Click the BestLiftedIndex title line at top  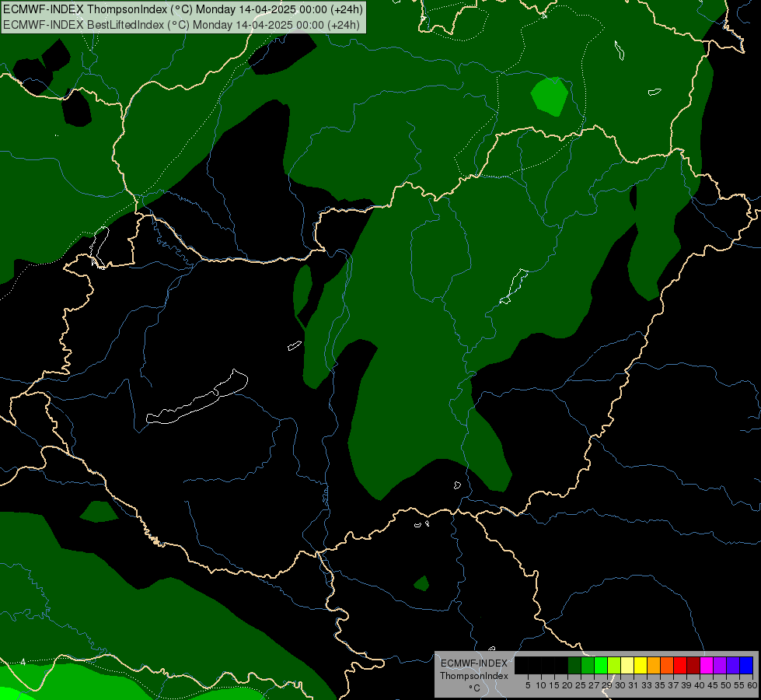[x=182, y=24]
